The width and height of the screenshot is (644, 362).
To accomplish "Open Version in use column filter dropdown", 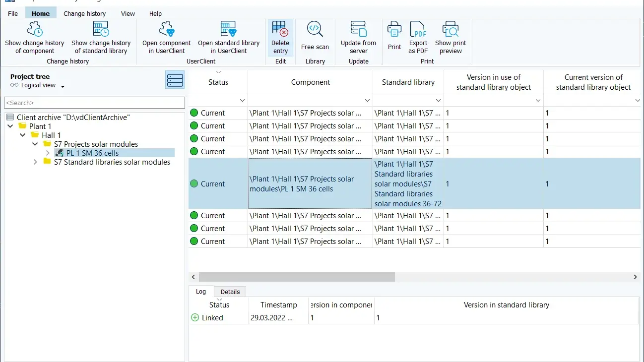I will pyautogui.click(x=538, y=101).
